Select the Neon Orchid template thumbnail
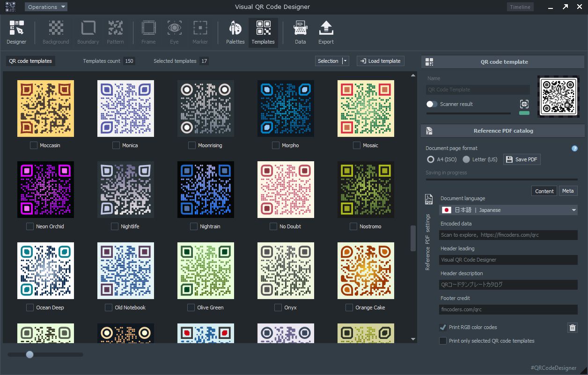The width and height of the screenshot is (588, 375). click(x=45, y=190)
